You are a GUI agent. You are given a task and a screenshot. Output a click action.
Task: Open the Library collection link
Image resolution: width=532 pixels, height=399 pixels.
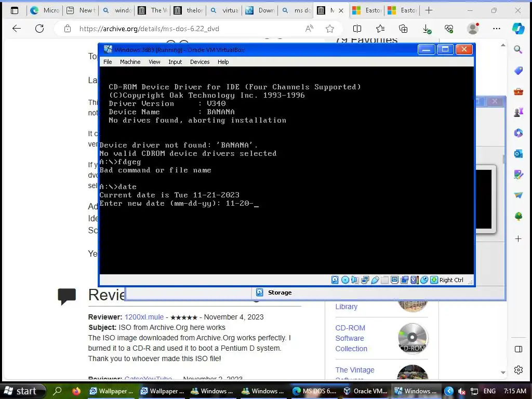346,307
